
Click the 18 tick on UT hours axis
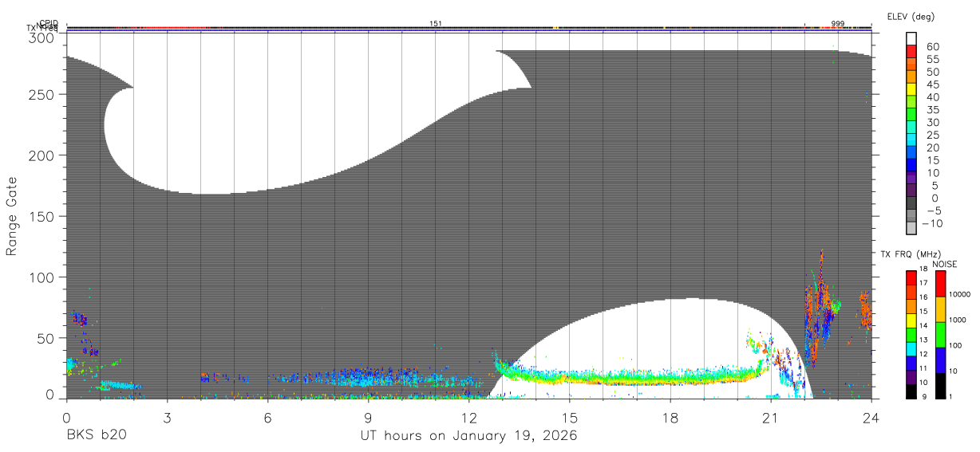670,417
